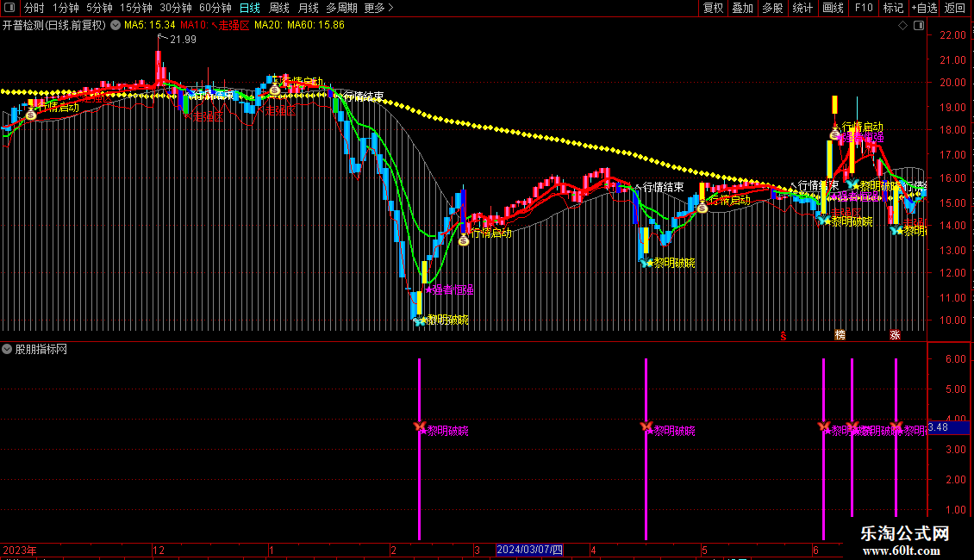The width and height of the screenshot is (974, 560).
Task: Click the 股朋指标网 sub-chart title
Action: coord(41,350)
